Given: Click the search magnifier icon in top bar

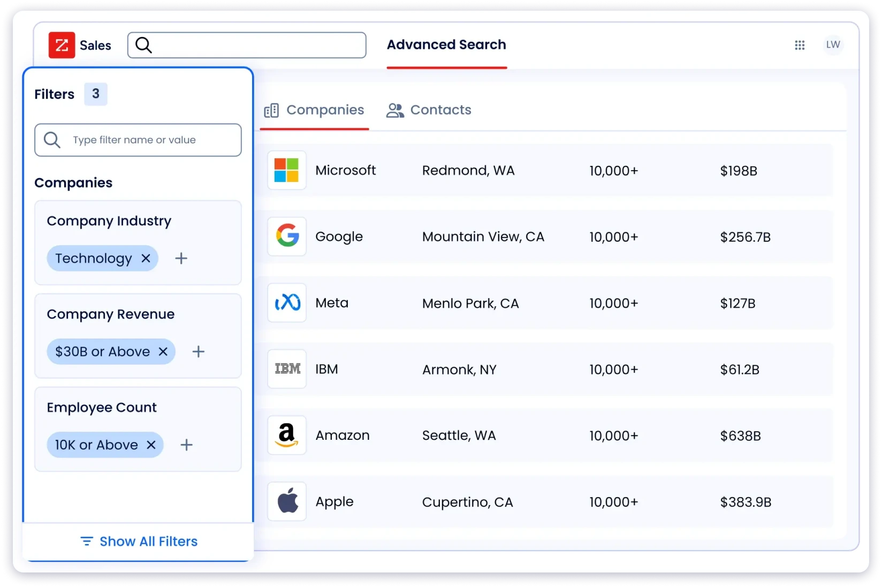Looking at the screenshot, I should pos(143,45).
